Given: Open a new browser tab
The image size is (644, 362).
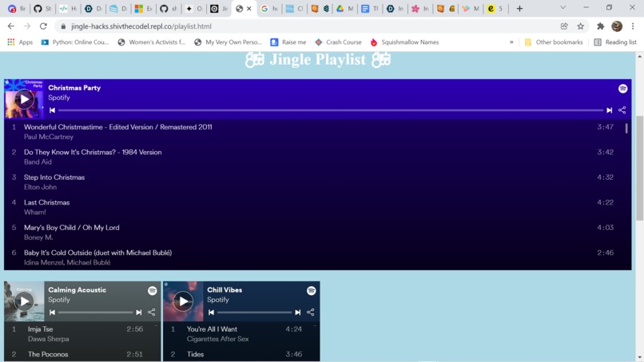Looking at the screenshot, I should 519,9.
